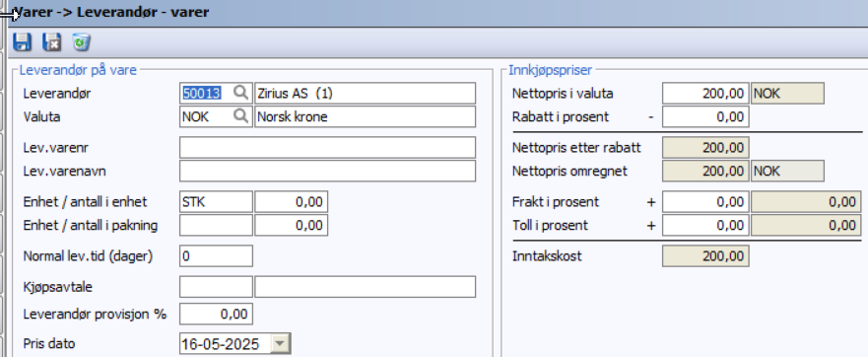The image size is (868, 357).
Task: Click antall i enhet quantity field
Action: 292,202
